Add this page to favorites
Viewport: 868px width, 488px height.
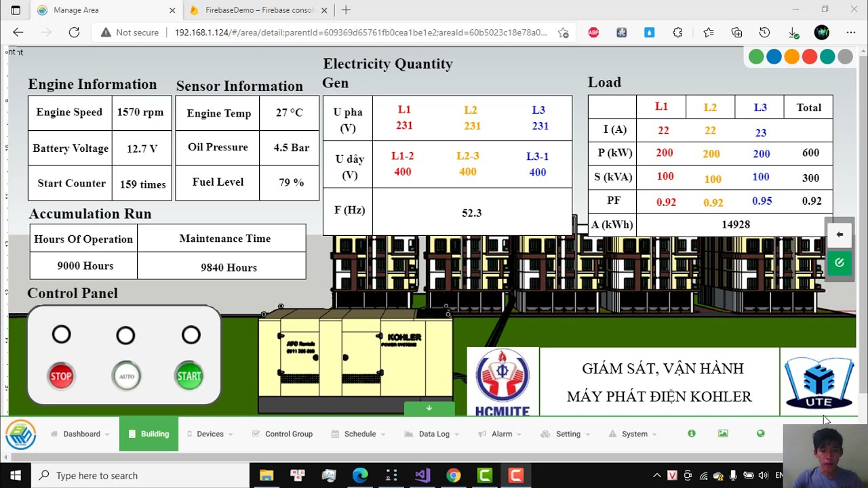click(563, 33)
